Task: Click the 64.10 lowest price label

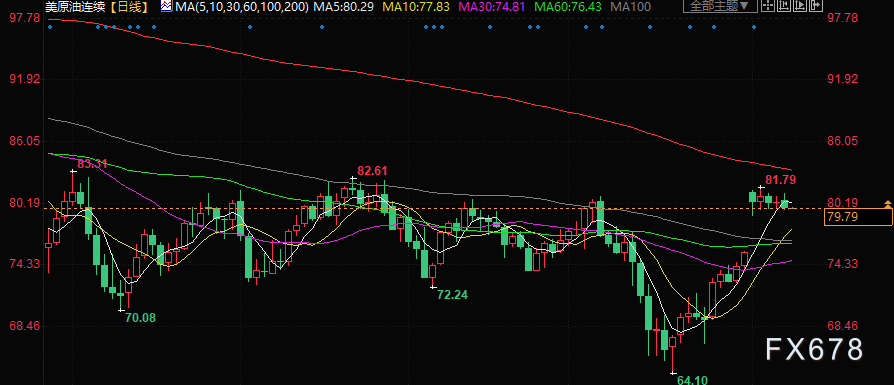Action: click(x=692, y=379)
